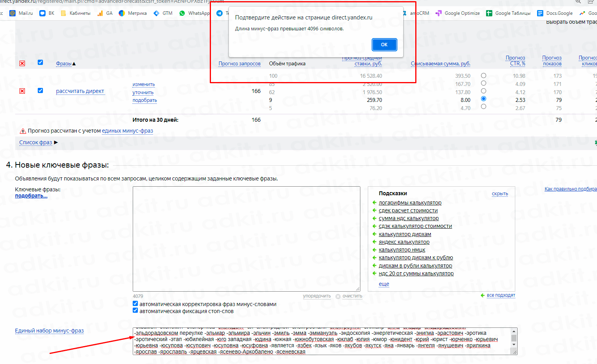This screenshot has width=597, height=364.
Task: Click the 'упорядочить' link
Action: pyautogui.click(x=317, y=296)
